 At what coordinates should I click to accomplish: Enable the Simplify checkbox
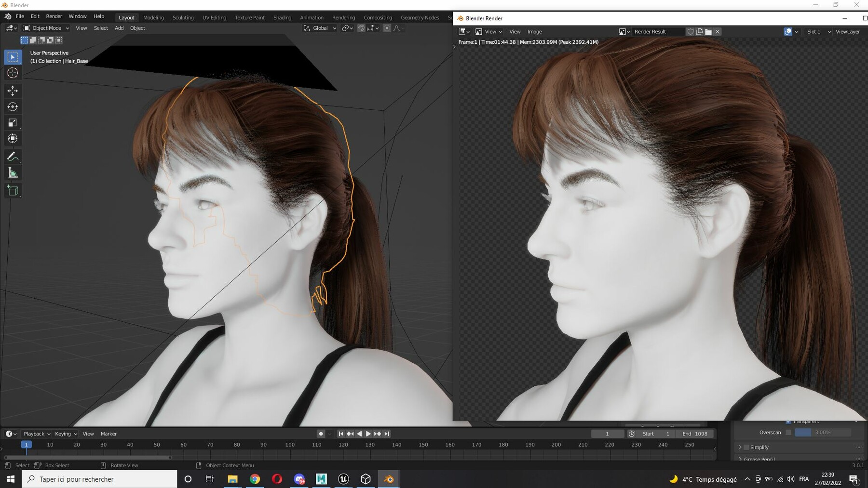tap(746, 447)
